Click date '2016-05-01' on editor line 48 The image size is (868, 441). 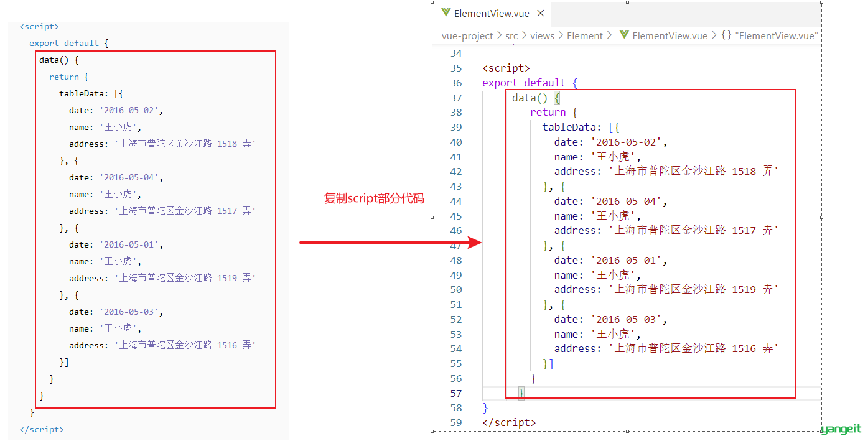610,260
